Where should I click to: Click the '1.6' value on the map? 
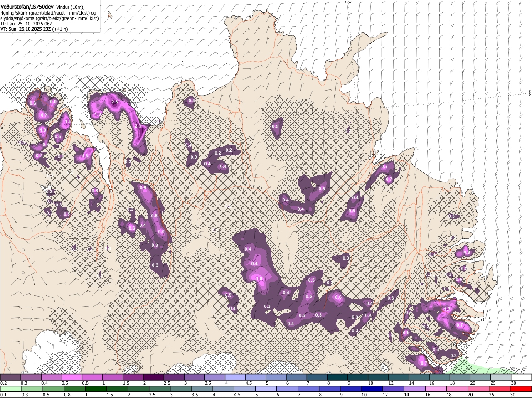click(x=68, y=122)
